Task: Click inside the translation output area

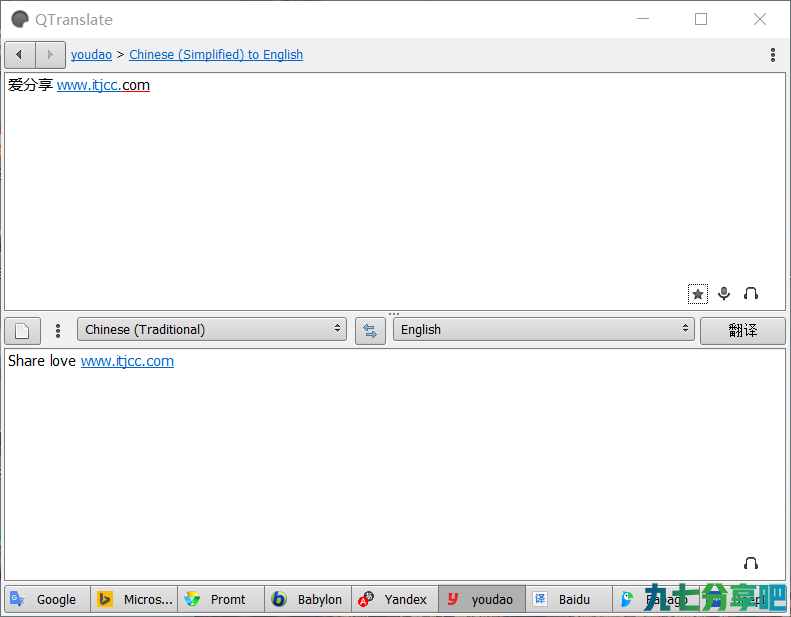Action: pos(395,464)
